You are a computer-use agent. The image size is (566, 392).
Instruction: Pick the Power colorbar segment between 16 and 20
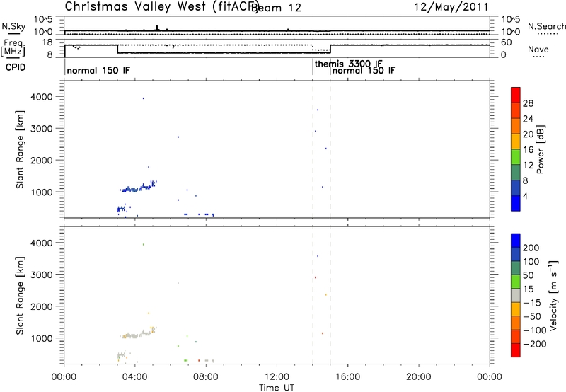point(516,141)
